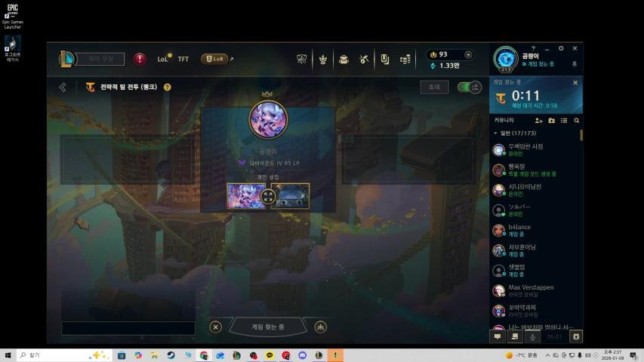This screenshot has width=644, height=362.
Task: Click the lobby chat input field
Action: pyautogui.click(x=128, y=328)
